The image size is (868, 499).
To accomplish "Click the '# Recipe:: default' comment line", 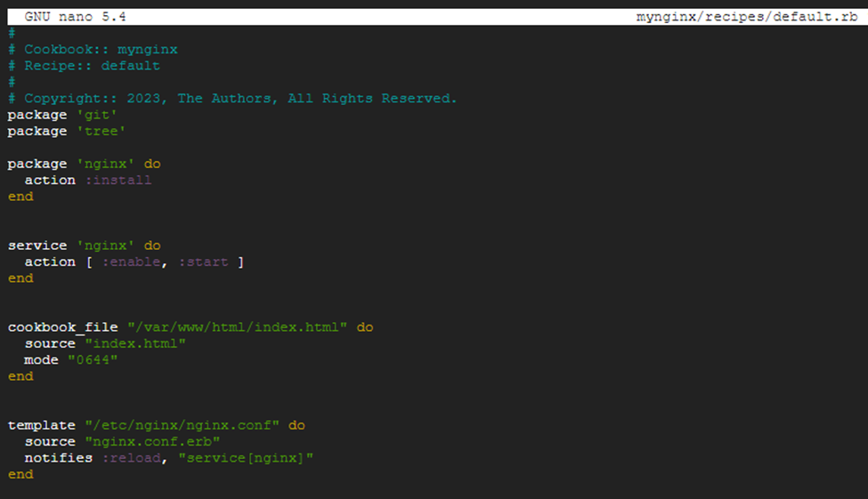I will pos(85,66).
